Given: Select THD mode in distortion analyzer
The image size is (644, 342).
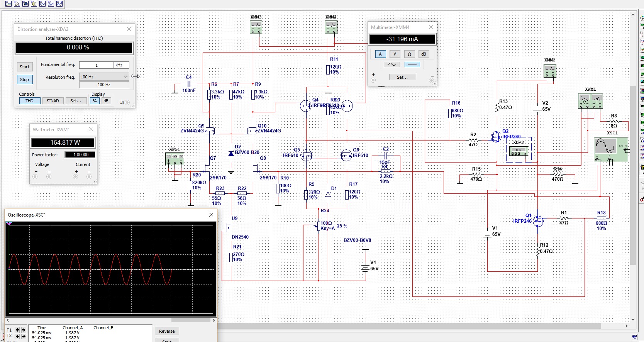Looking at the screenshot, I should [30, 101].
